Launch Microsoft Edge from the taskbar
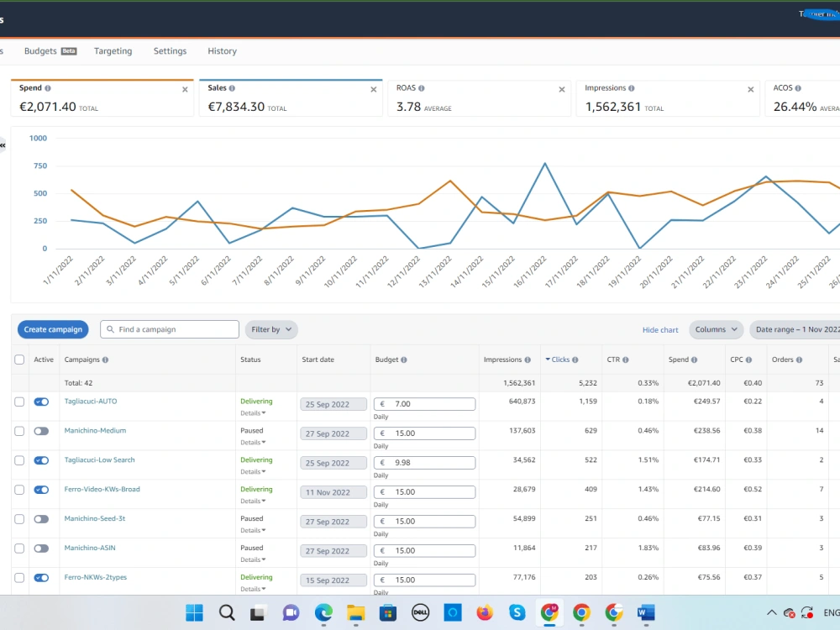Image resolution: width=840 pixels, height=630 pixels. [323, 612]
